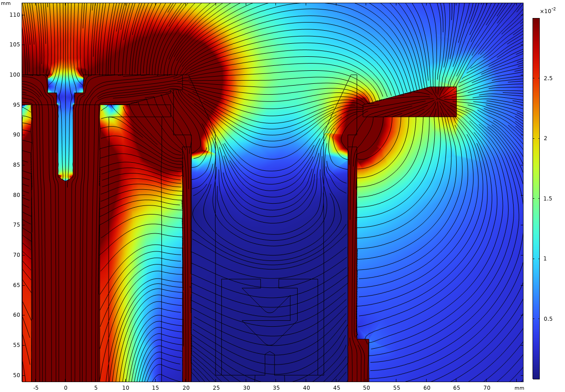Click the 80 tick on the y-axis
The width and height of the screenshot is (565, 392).
[17, 195]
